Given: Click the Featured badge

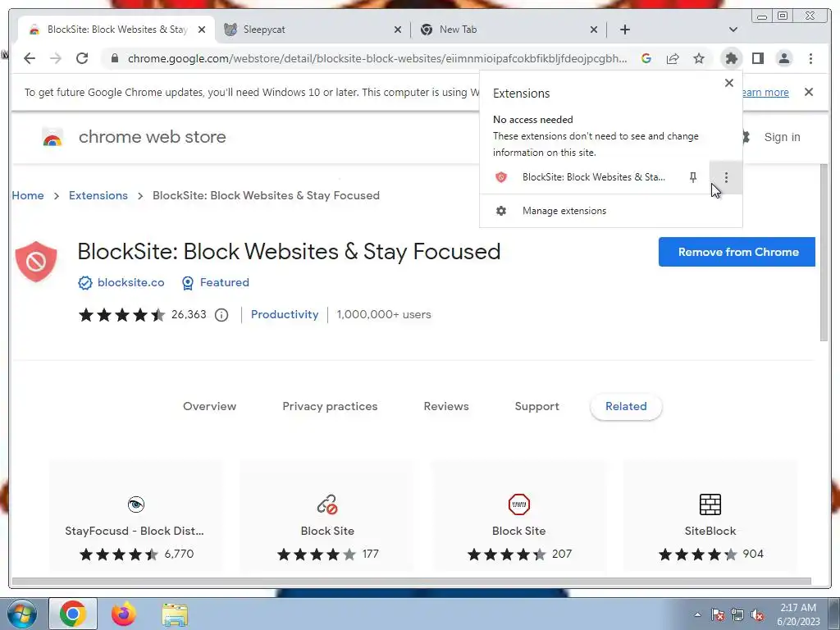Looking at the screenshot, I should tap(216, 282).
